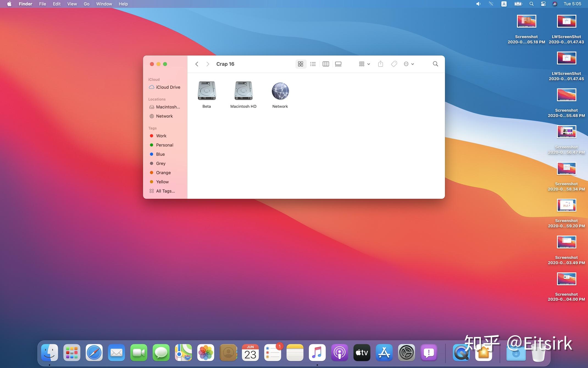Open the Go menu

(x=86, y=4)
